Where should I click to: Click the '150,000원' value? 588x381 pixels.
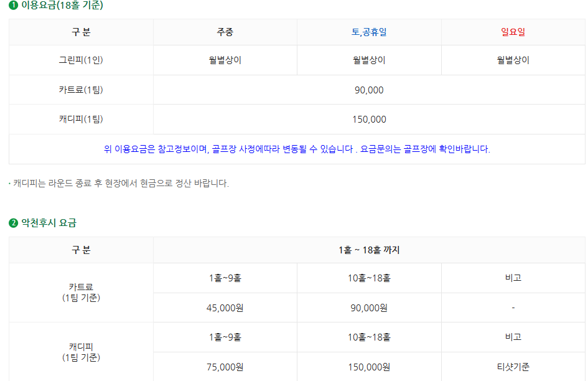(x=369, y=367)
